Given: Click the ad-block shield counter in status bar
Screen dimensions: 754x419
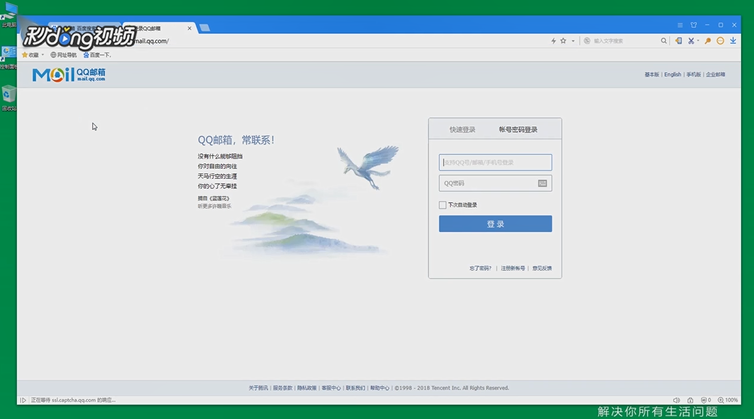Looking at the screenshot, I should tap(705, 400).
